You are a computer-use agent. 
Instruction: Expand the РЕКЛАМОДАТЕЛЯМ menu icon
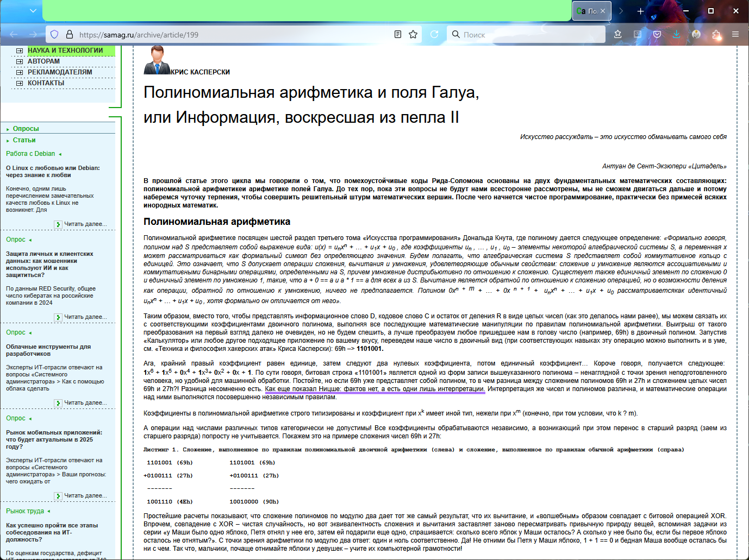(20, 72)
